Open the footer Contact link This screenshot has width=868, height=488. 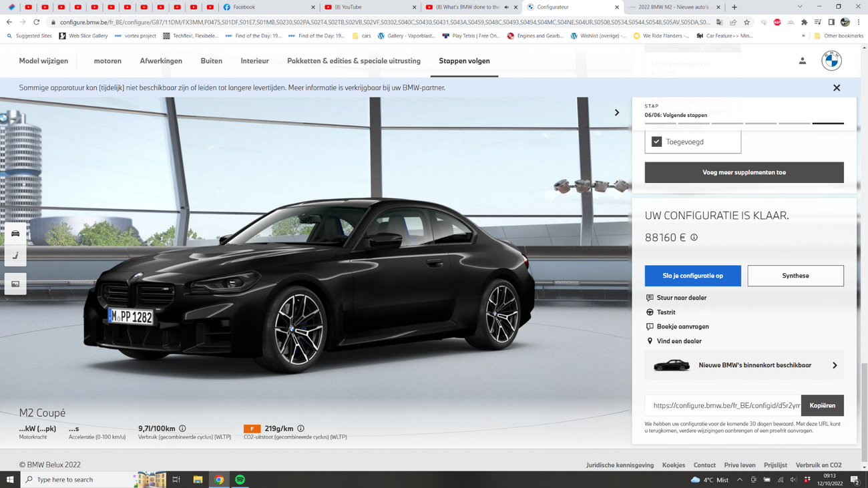point(704,465)
